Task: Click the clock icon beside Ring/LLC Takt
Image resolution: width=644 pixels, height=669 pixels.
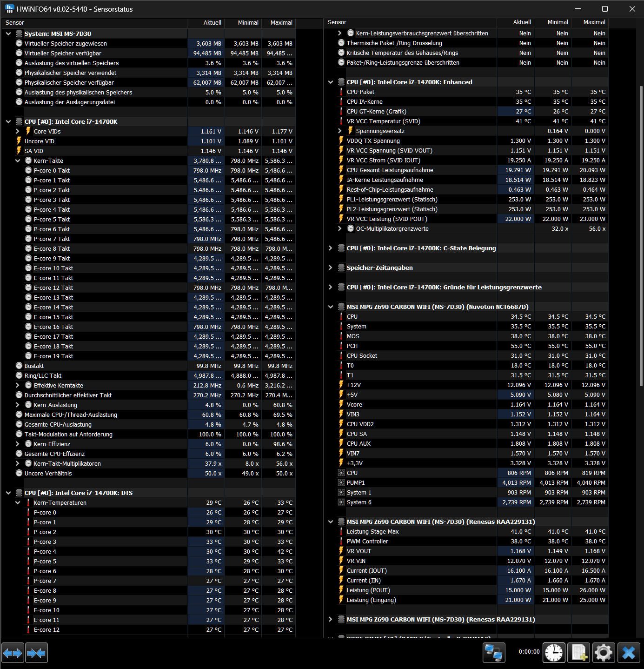Action: pos(19,375)
